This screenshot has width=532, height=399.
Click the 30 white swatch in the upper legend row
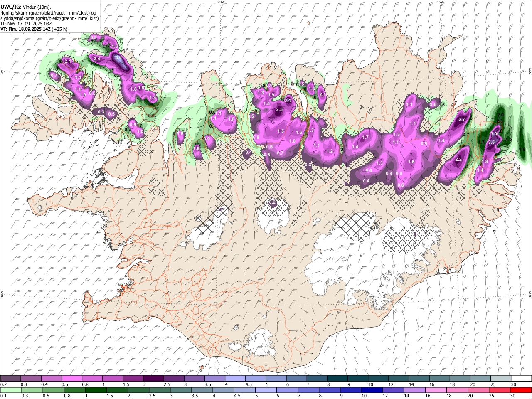[521, 379]
